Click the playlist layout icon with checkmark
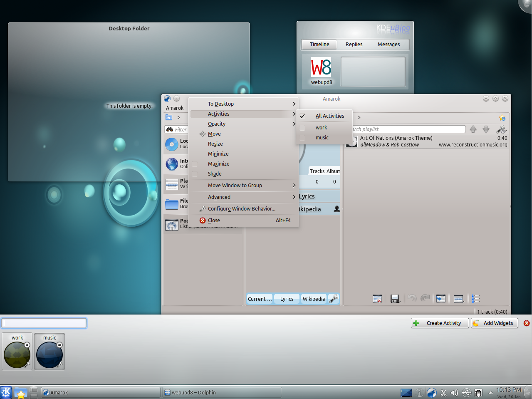Viewport: 532px width, 399px height. click(459, 299)
